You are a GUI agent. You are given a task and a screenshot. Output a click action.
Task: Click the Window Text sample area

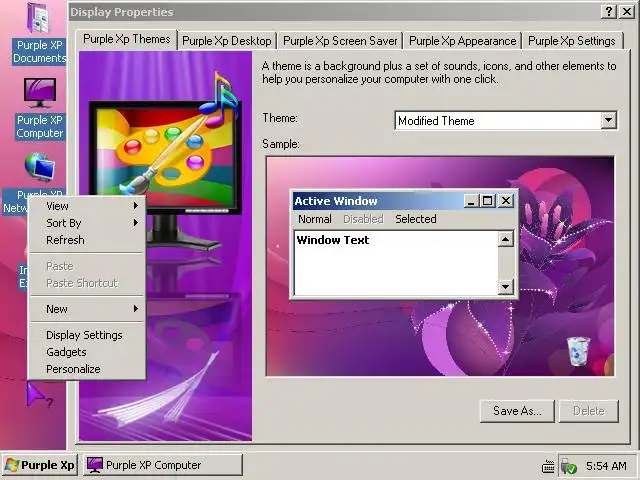point(396,263)
